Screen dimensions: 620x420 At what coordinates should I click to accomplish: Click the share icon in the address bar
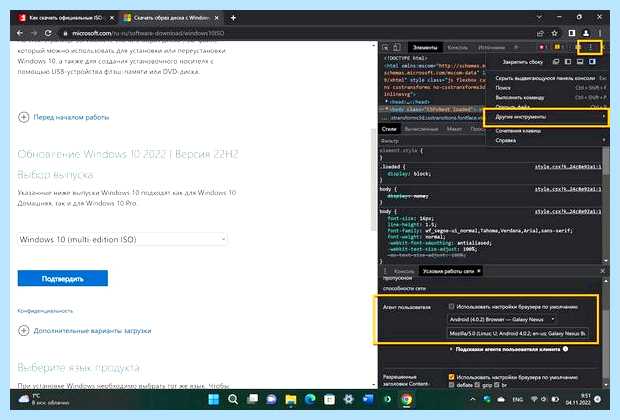tap(540, 33)
